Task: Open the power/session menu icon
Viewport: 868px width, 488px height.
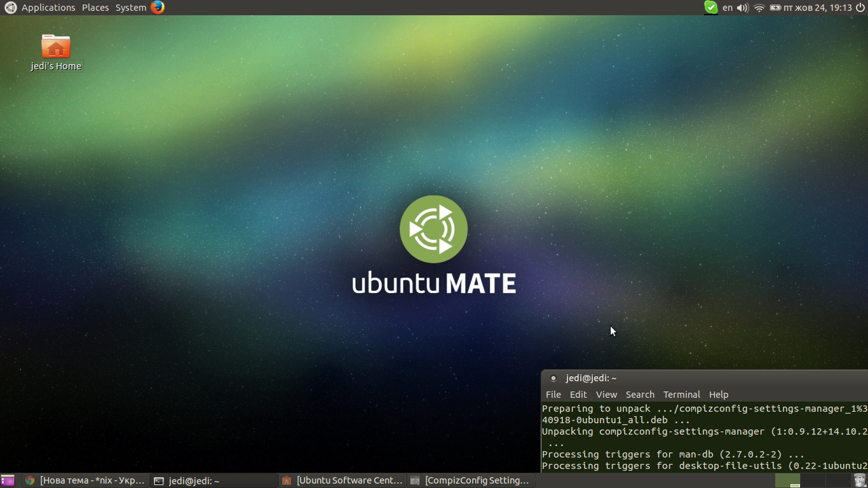Action: (860, 8)
